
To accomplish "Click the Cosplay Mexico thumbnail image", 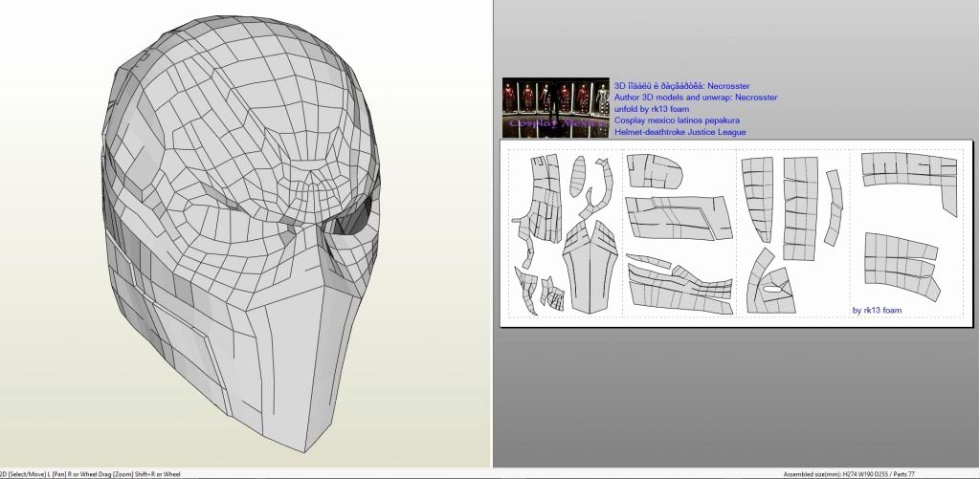I will click(556, 107).
